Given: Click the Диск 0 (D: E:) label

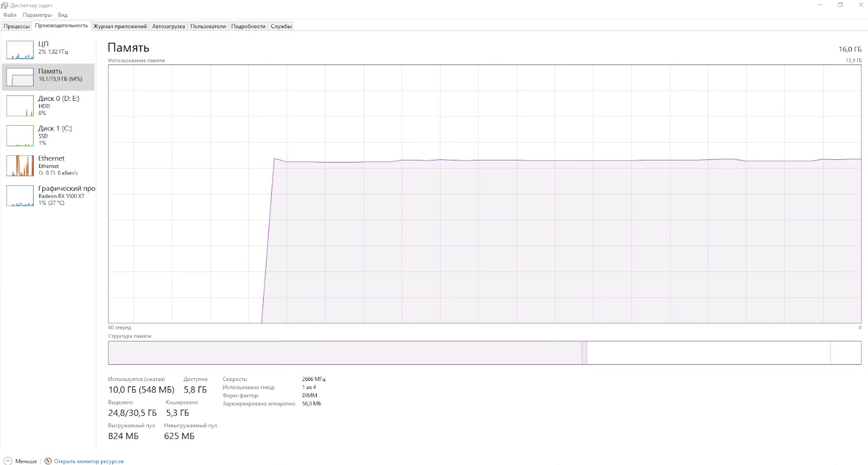Looking at the screenshot, I should coord(59,99).
